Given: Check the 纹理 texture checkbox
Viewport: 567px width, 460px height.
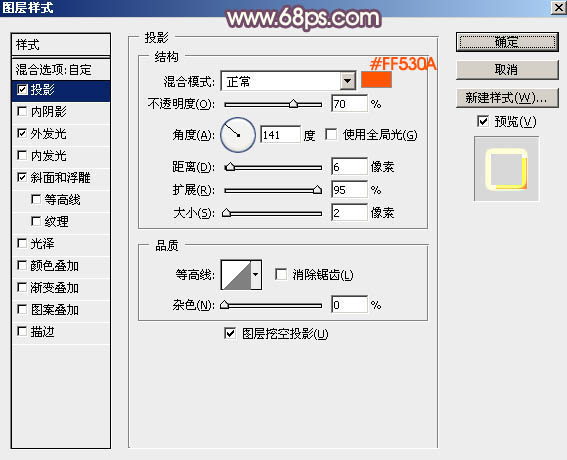Looking at the screenshot, I should (36, 221).
